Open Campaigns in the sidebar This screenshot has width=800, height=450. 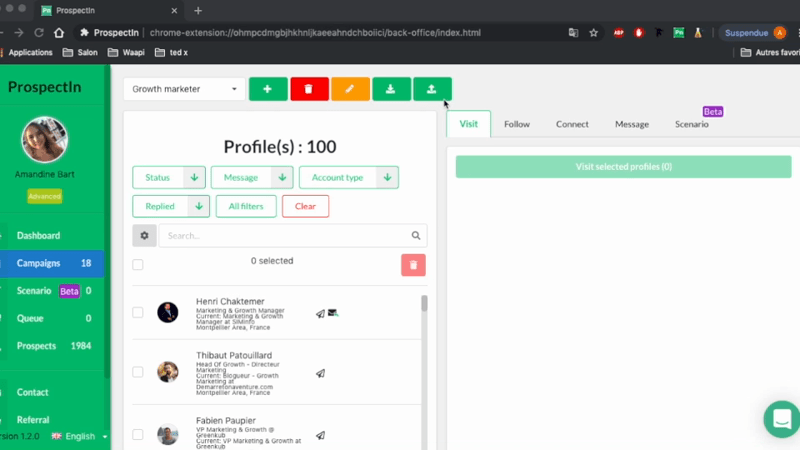[x=53, y=263]
